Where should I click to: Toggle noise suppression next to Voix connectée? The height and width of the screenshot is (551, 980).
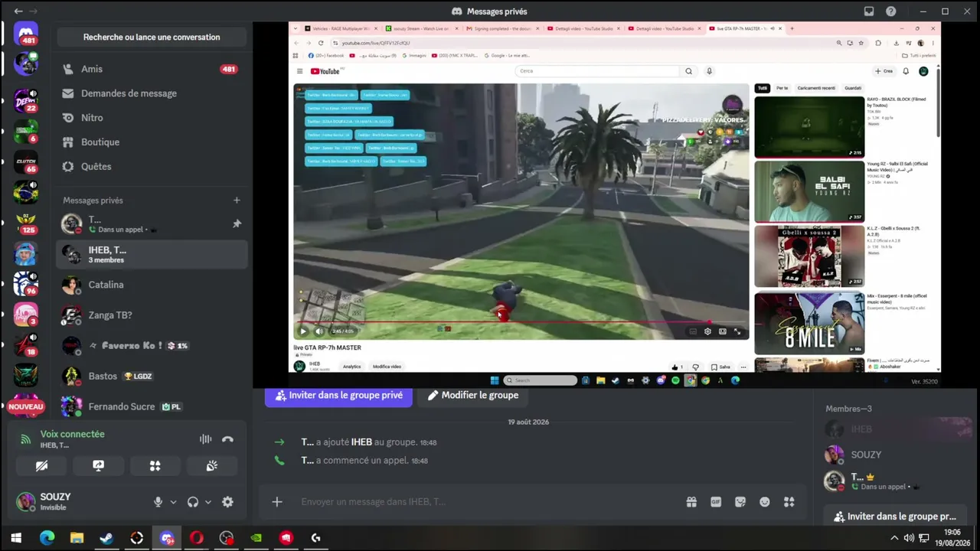tap(205, 439)
